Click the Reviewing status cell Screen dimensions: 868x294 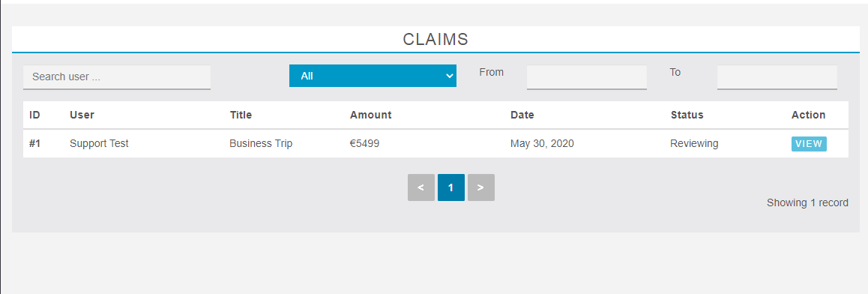[694, 143]
